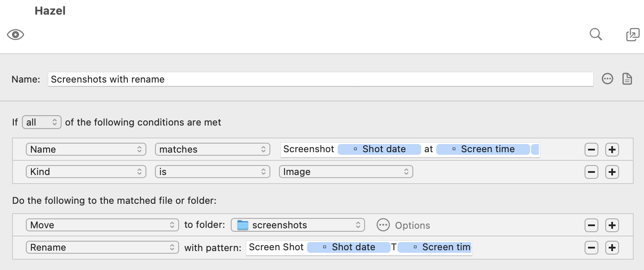
Task: Add a condition after the Name row
Action: tap(612, 150)
